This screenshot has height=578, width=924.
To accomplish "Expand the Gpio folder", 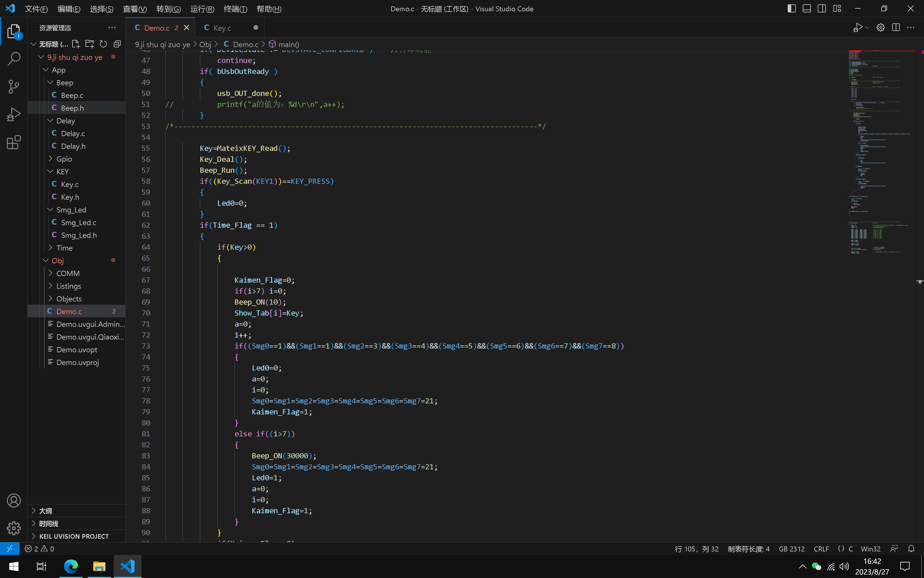I will click(x=76, y=159).
